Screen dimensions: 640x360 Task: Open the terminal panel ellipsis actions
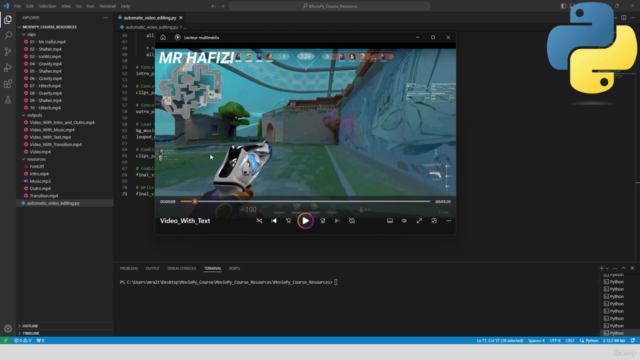[615, 268]
